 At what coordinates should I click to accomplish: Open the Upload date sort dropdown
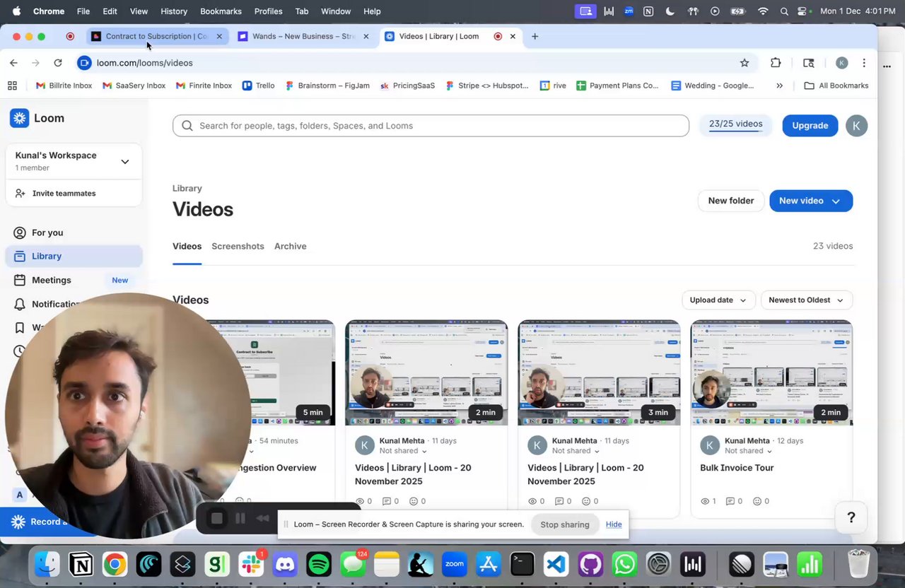pos(718,300)
